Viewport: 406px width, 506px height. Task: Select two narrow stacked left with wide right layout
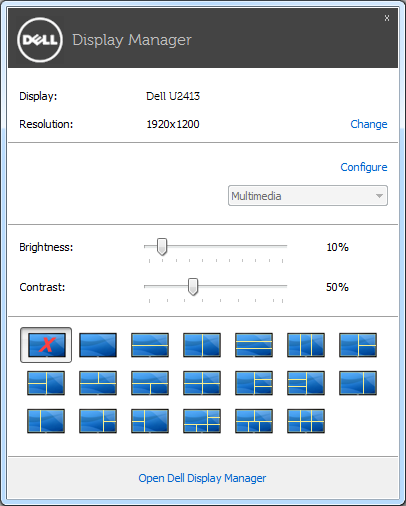click(x=150, y=421)
